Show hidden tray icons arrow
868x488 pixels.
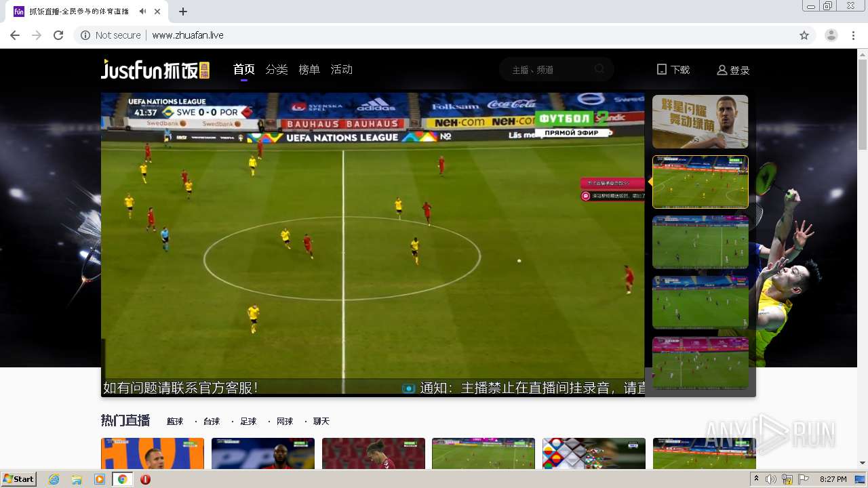[x=757, y=479]
